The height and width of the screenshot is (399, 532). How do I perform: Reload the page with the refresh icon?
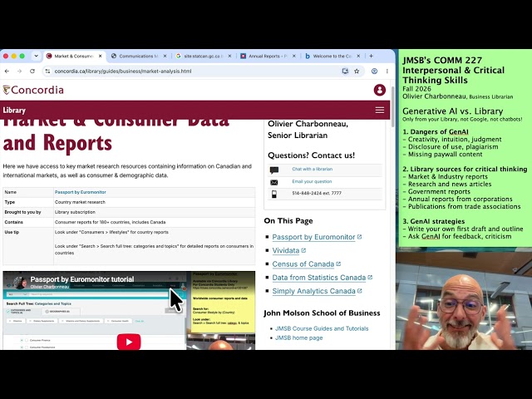pos(32,71)
